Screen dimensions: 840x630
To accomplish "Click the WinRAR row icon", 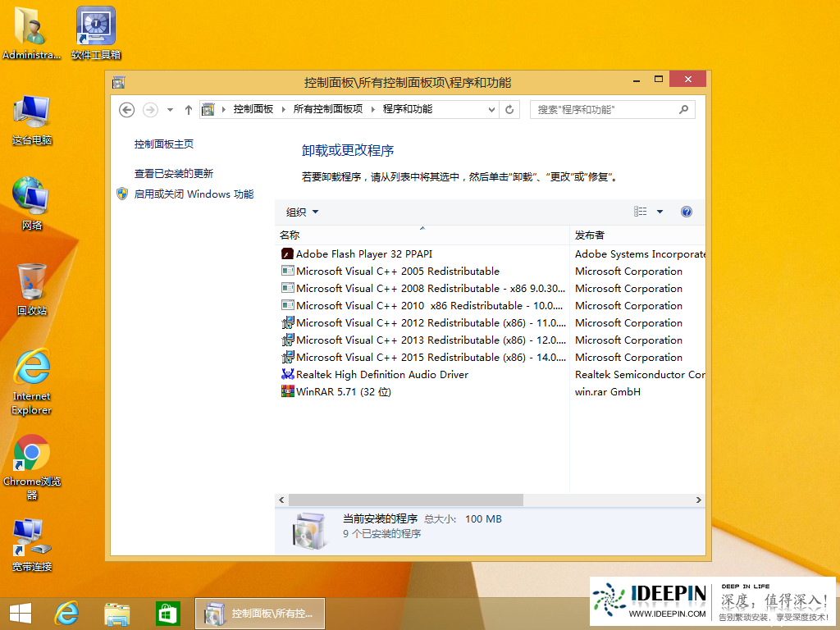I will pos(287,391).
